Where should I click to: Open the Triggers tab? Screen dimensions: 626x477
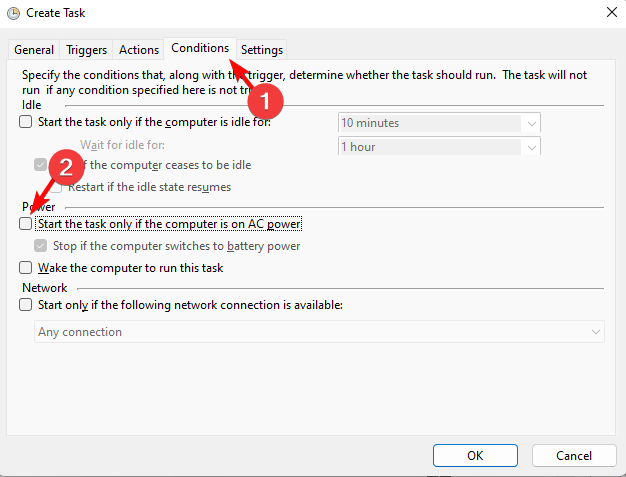click(86, 49)
